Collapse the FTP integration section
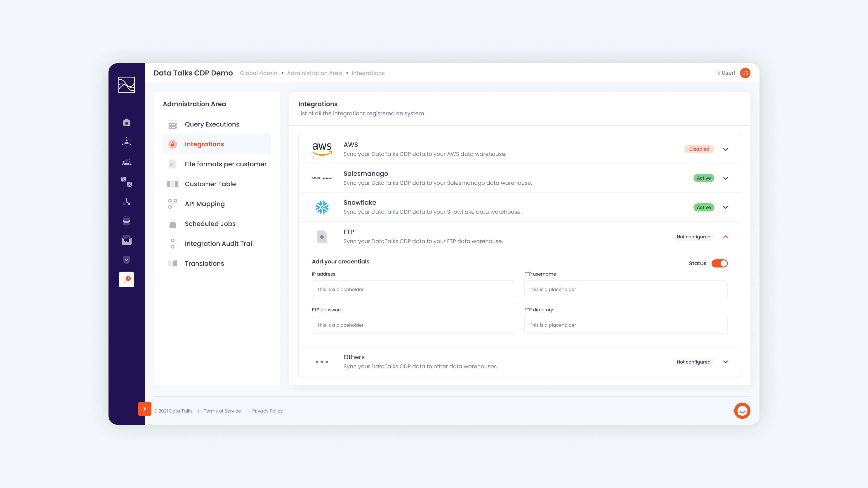 point(725,237)
